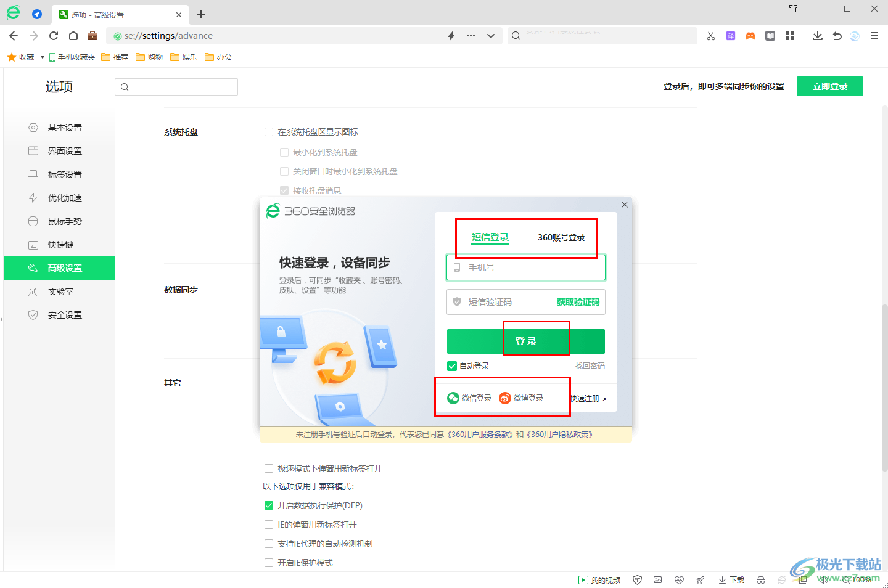Click the browser back arrow
The image size is (888, 588).
[x=14, y=36]
